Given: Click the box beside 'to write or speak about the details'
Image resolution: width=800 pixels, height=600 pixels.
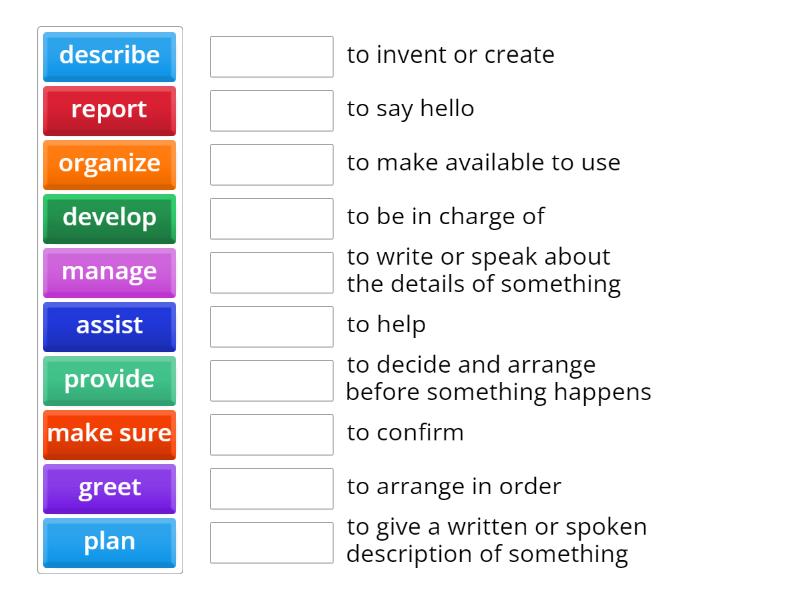Looking at the screenshot, I should click(271, 272).
